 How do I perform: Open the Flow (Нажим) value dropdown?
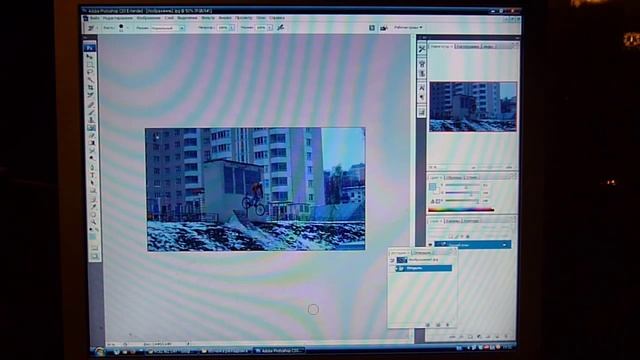[x=270, y=28]
